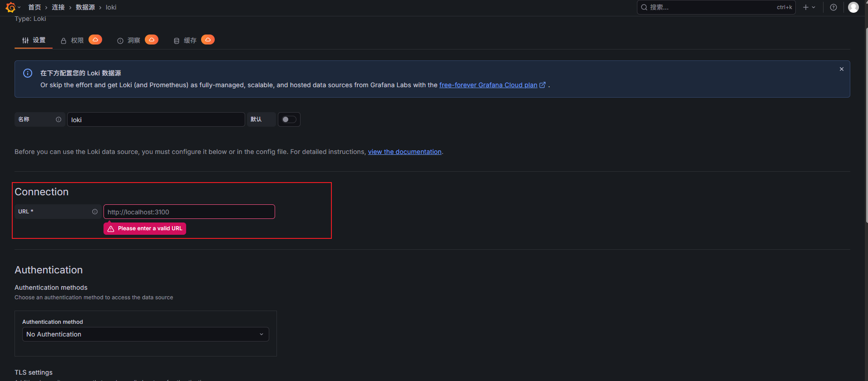
Task: Click the loki breadcrumb item
Action: [111, 7]
